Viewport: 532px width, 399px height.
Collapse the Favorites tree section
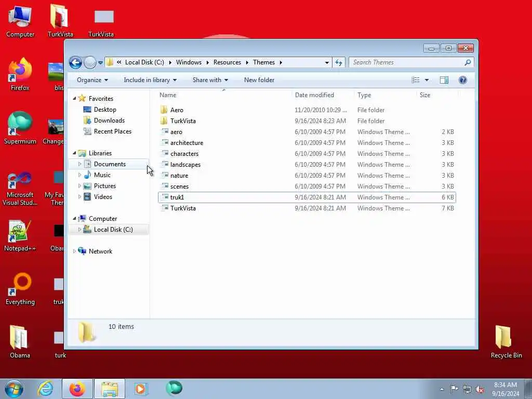(x=74, y=98)
